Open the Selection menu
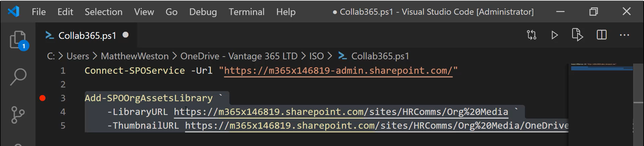Viewport: 644px width, 146px height. 104,12
